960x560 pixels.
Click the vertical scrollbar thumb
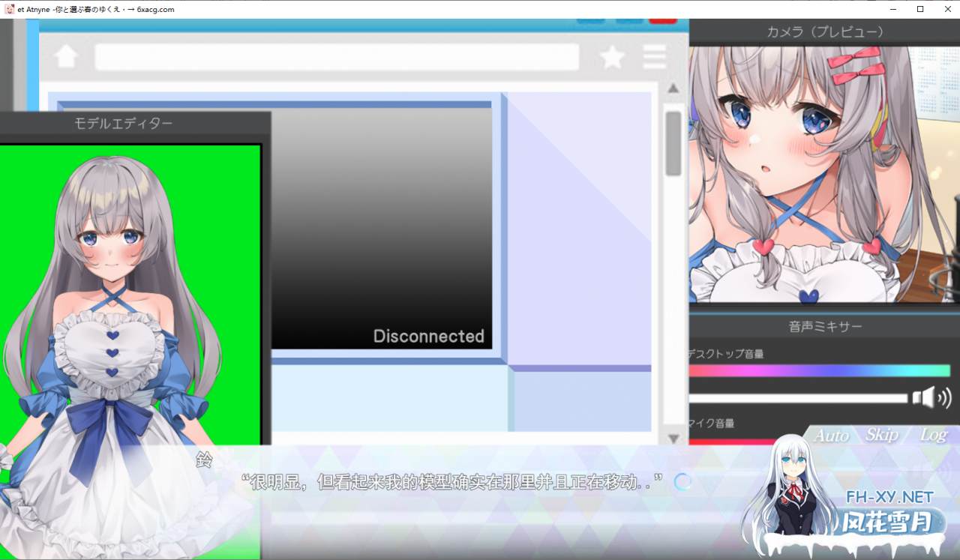tap(673, 143)
